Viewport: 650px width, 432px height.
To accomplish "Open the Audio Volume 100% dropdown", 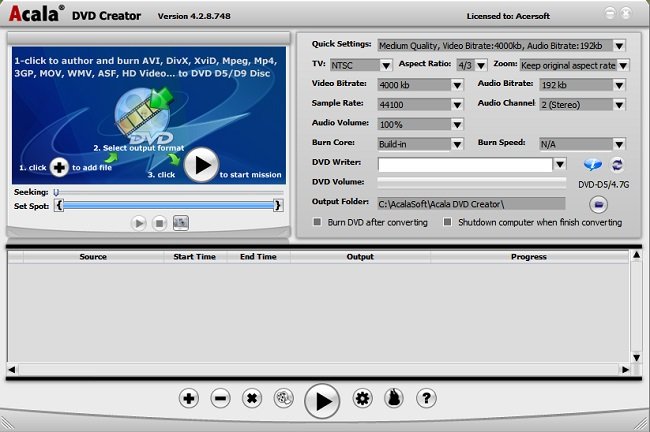I will (x=457, y=125).
